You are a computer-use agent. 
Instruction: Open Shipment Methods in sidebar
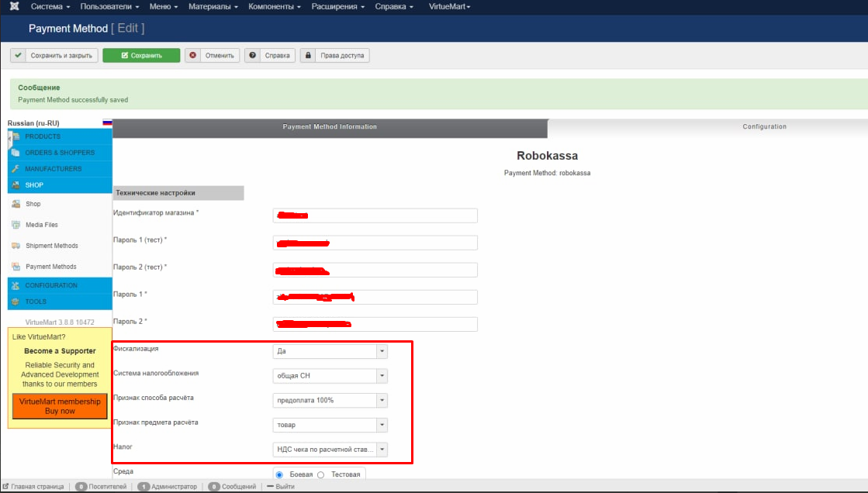pyautogui.click(x=51, y=246)
